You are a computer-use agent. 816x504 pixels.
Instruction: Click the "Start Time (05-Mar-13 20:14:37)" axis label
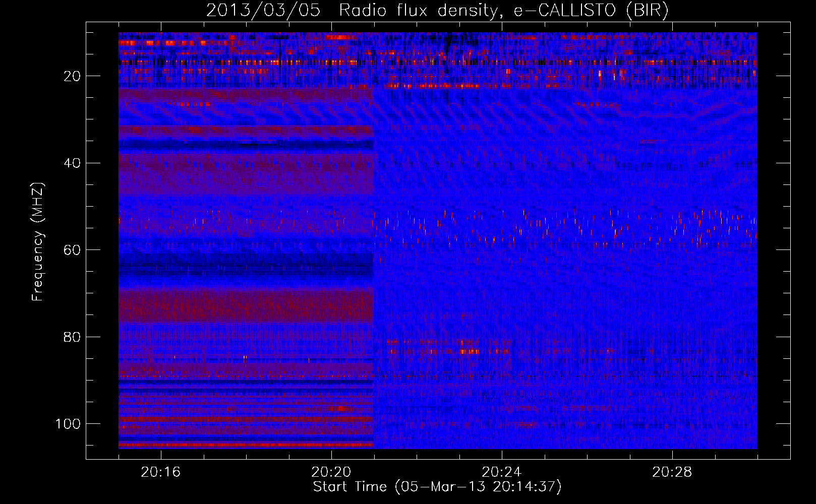click(x=437, y=486)
